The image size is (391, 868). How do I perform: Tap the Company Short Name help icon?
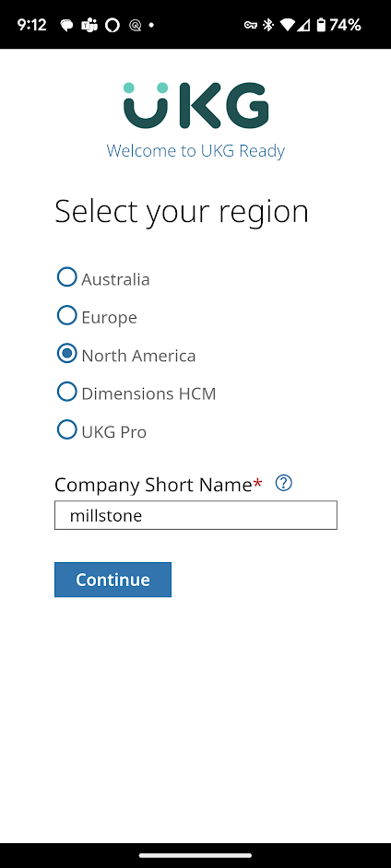pos(283,483)
